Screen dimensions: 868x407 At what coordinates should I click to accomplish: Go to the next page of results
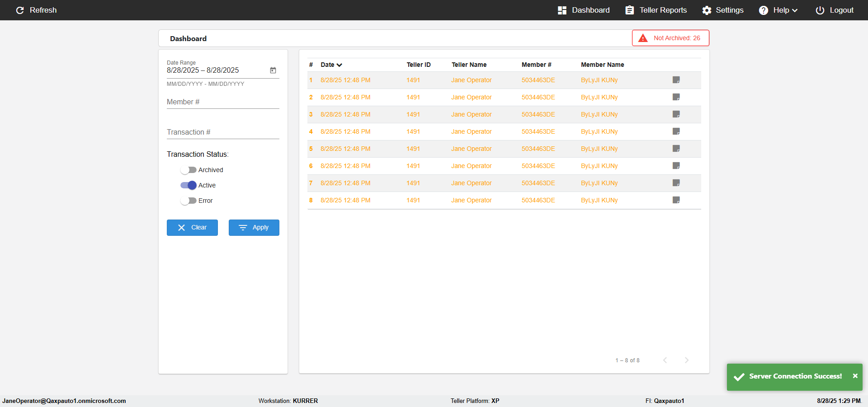click(686, 360)
